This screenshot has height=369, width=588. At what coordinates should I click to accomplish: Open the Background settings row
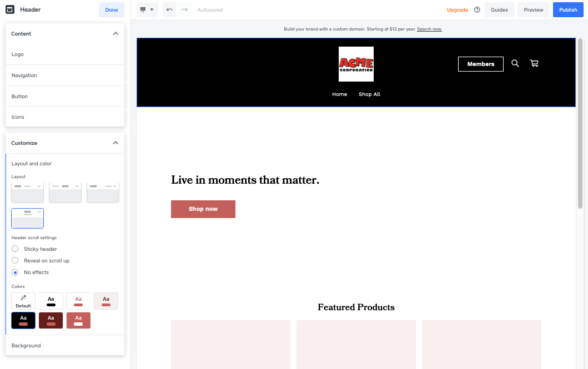pos(65,345)
